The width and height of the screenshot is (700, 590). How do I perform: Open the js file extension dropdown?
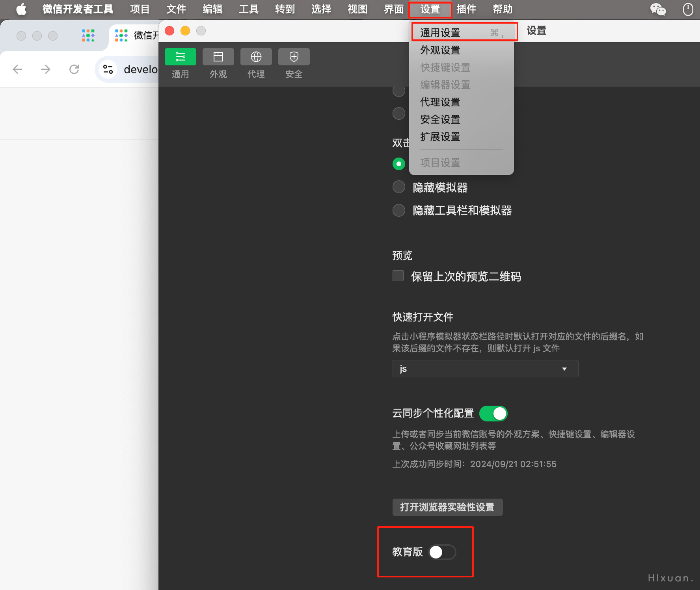(x=485, y=369)
